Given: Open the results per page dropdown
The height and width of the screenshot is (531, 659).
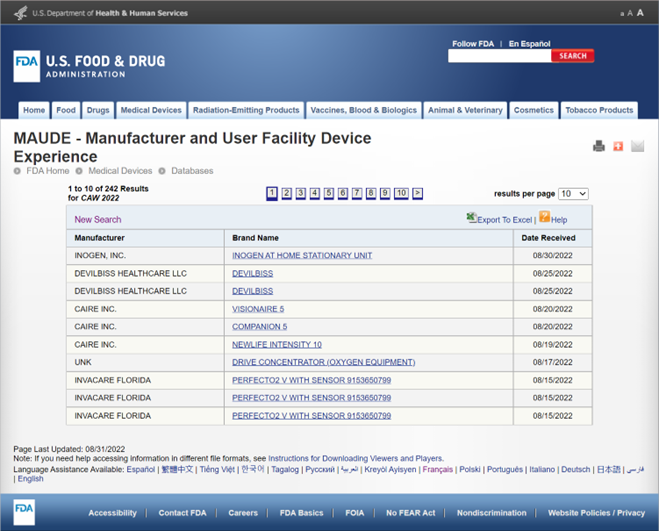Looking at the screenshot, I should click(573, 194).
